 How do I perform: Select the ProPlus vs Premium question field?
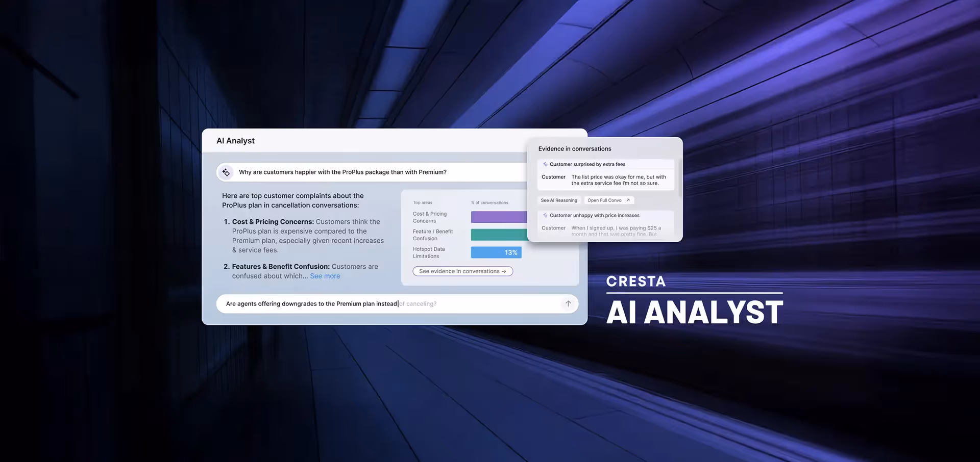(x=373, y=172)
